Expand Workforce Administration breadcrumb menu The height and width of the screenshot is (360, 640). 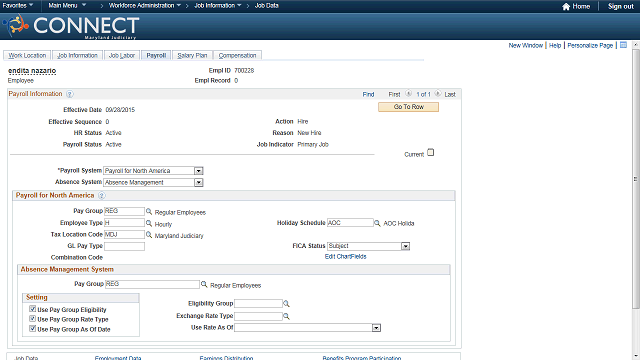click(144, 5)
